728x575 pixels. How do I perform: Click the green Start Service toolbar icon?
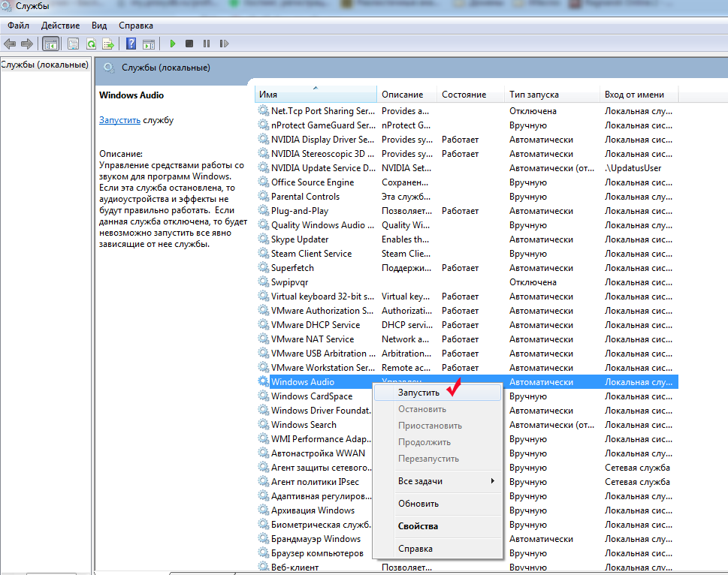(173, 44)
